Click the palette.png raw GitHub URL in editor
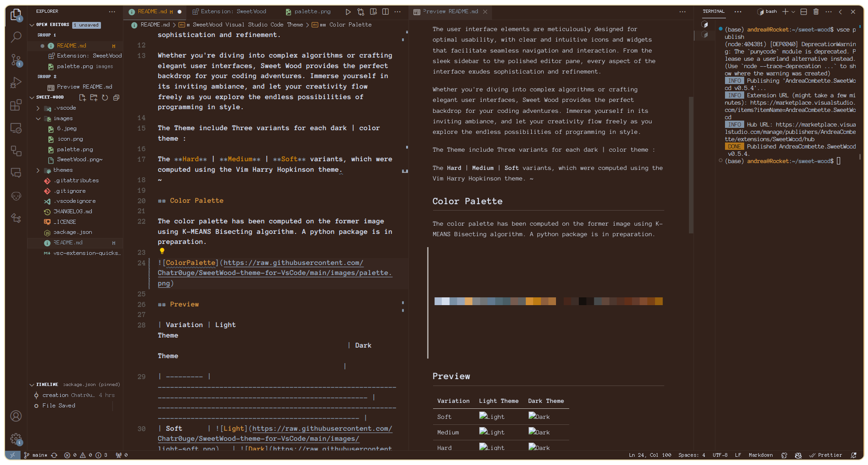 (x=274, y=273)
